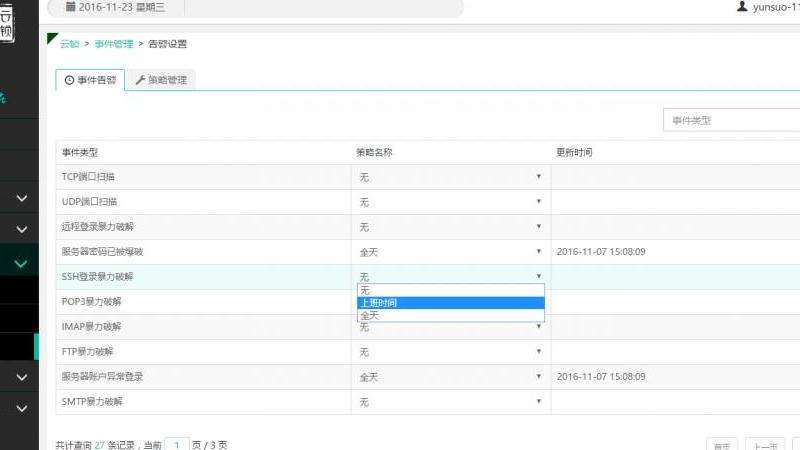Switch to the 策略管理 tab

(x=160, y=80)
